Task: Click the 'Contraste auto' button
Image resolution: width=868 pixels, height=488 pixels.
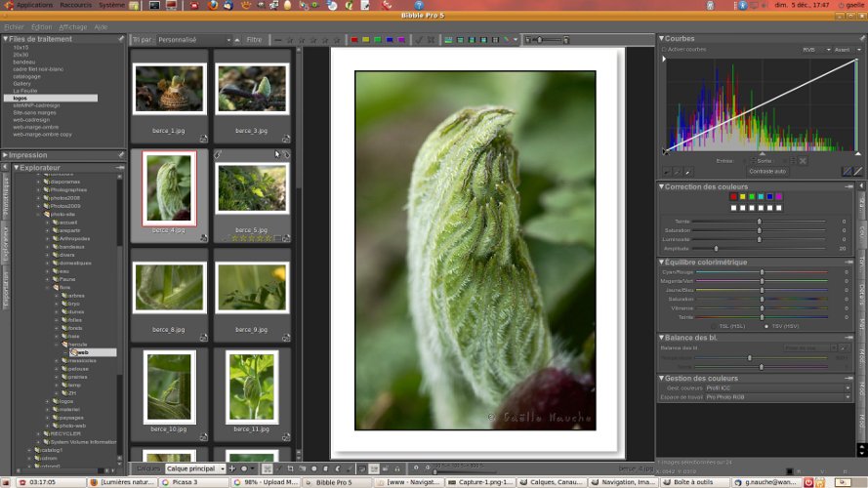Action: point(767,172)
